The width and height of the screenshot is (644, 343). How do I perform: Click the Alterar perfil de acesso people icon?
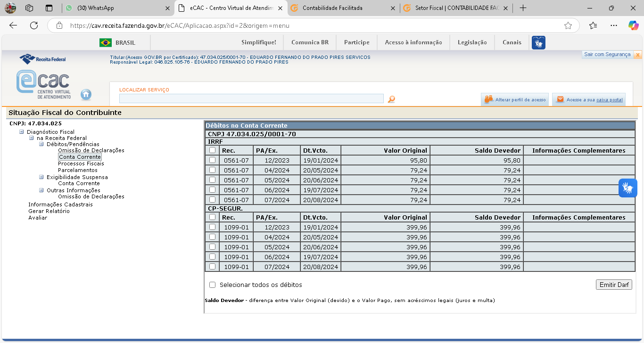[x=488, y=99]
